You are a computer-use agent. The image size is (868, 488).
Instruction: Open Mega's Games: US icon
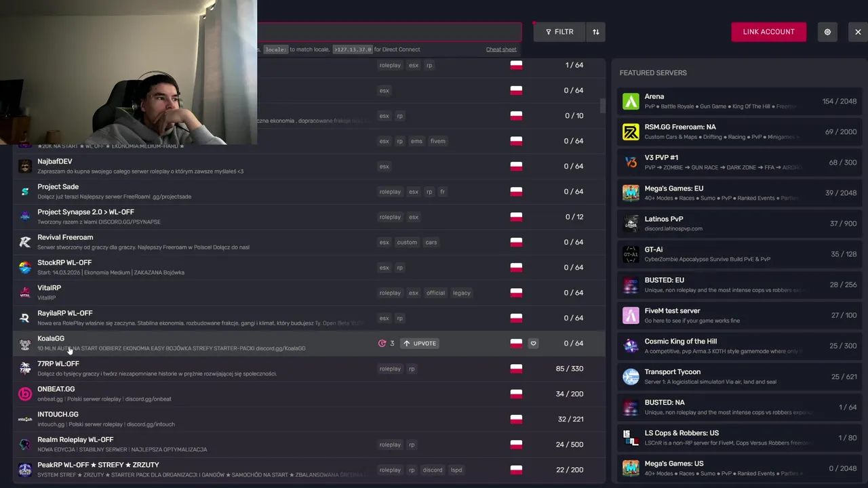(631, 468)
